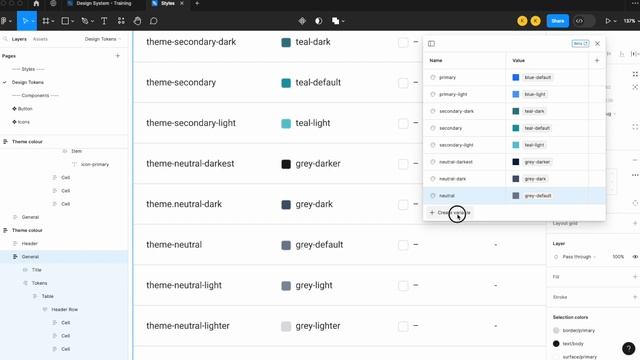Click the Create component icon
The image size is (640, 360).
(x=302, y=21)
